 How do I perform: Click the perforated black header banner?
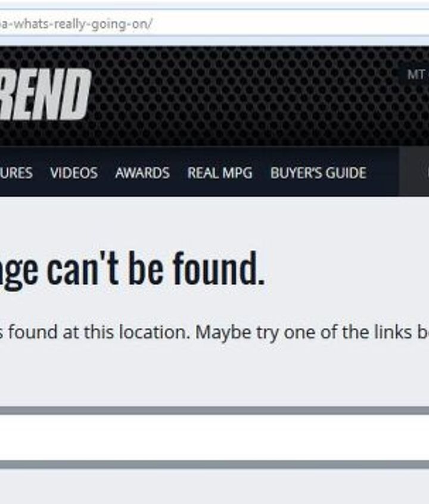pyautogui.click(x=244, y=97)
